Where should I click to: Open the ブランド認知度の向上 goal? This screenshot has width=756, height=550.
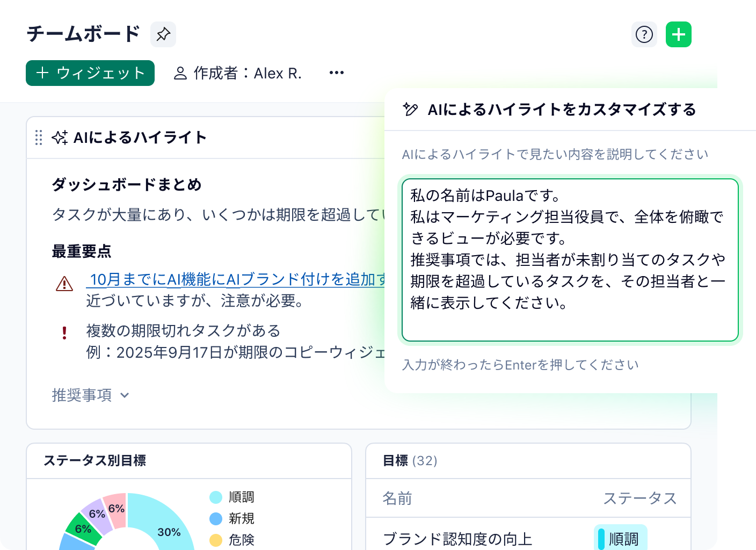point(457,538)
